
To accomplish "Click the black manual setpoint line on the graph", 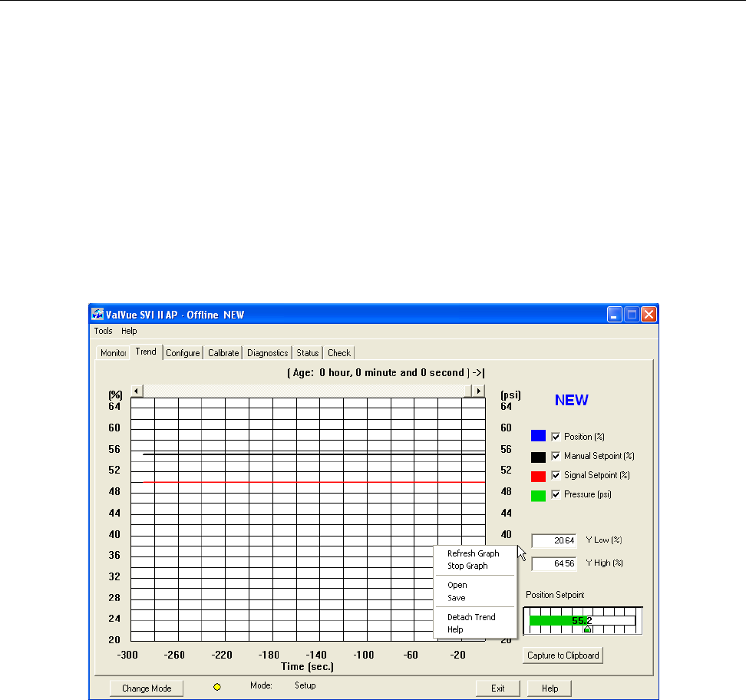I will pos(314,454).
